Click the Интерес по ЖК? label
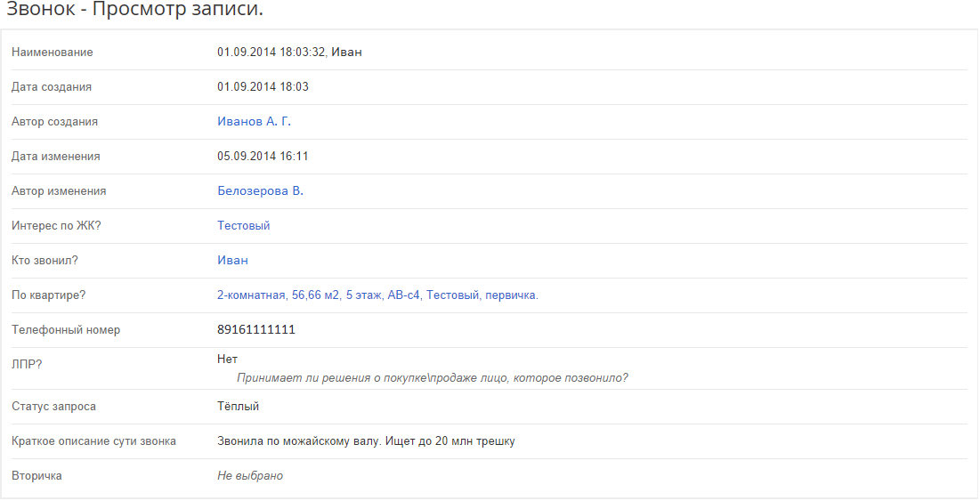The image size is (980, 501). [56, 225]
